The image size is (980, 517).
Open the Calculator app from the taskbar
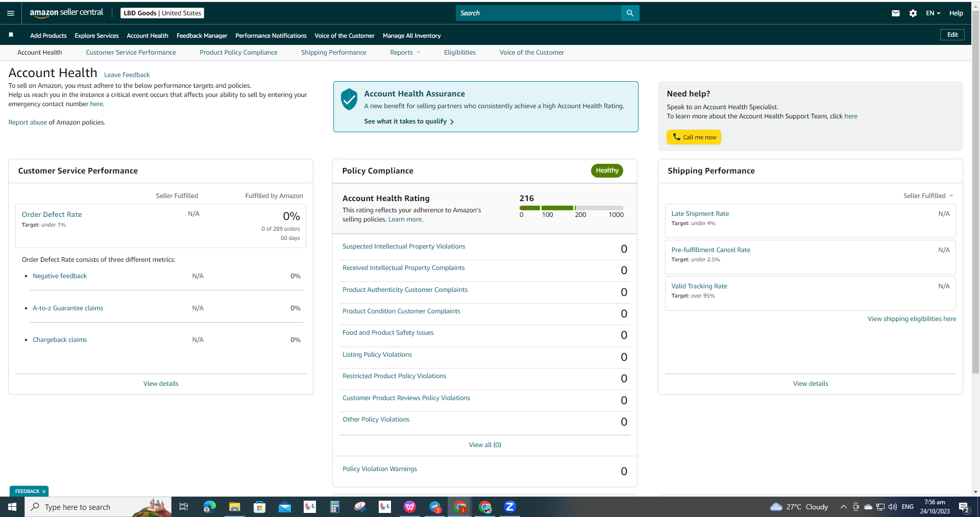335,507
